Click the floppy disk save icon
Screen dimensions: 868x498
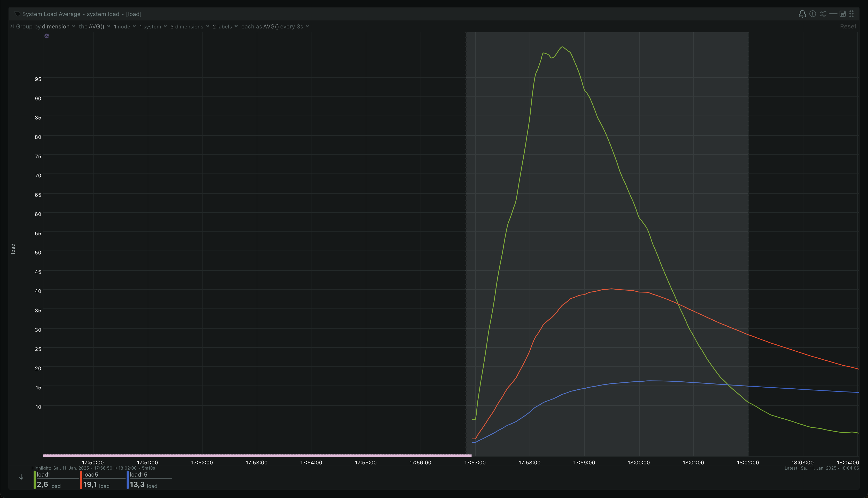click(x=843, y=14)
